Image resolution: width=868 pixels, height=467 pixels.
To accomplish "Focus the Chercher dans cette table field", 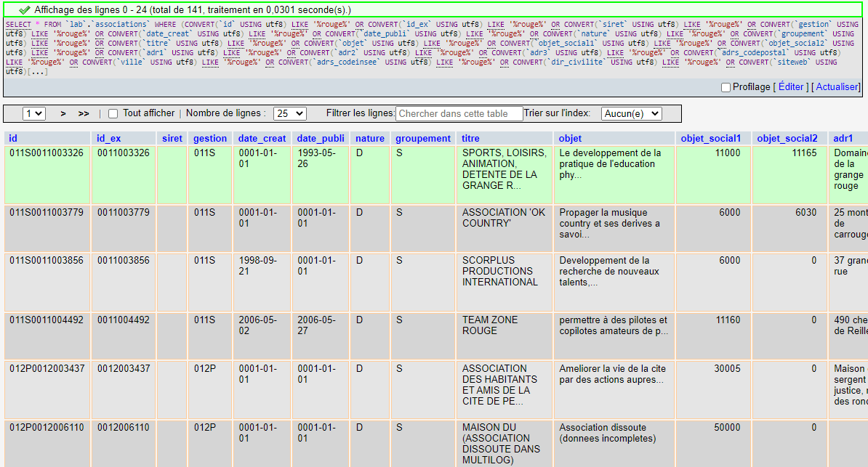I will coord(459,113).
